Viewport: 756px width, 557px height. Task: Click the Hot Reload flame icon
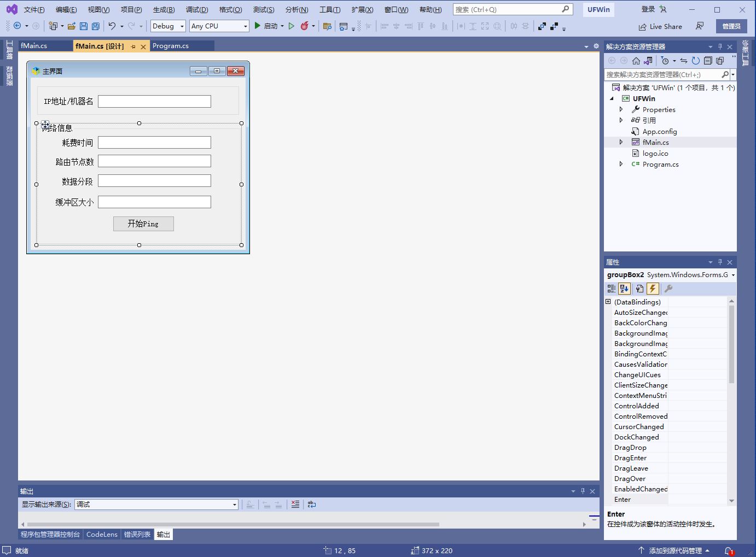click(x=305, y=26)
